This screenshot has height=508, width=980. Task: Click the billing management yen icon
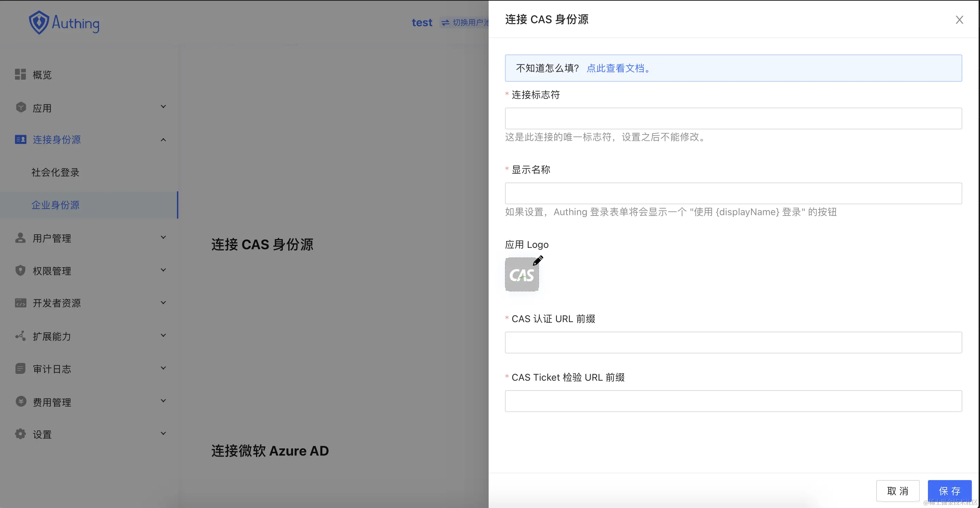pos(21,401)
